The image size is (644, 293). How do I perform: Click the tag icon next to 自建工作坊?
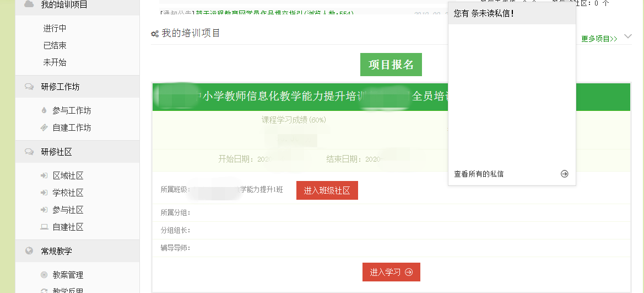click(x=44, y=127)
